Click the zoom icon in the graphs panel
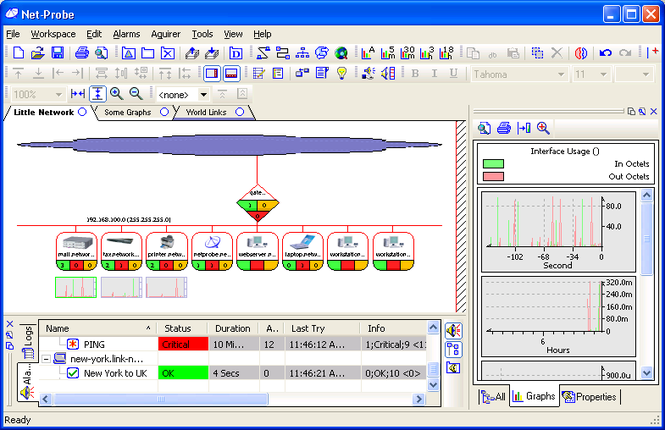This screenshot has width=665, height=430. 543,128
